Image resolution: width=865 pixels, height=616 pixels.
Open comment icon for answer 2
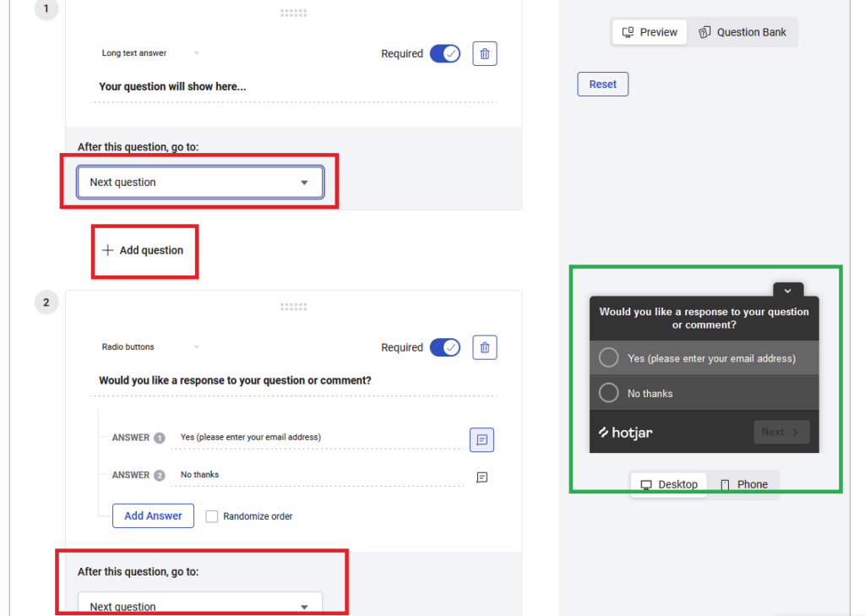coord(481,477)
